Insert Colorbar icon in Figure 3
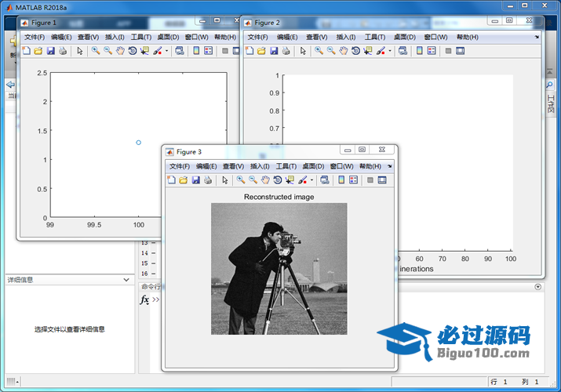561x392 pixels. [341, 180]
